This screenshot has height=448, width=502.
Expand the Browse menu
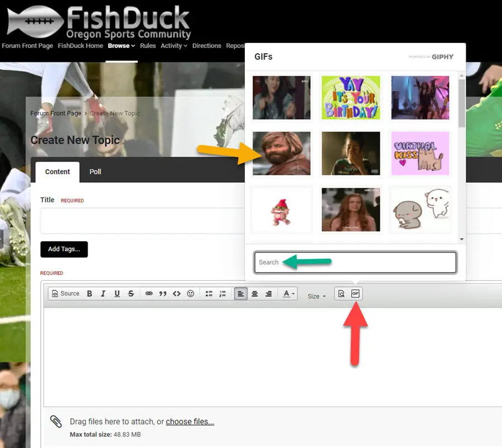[121, 46]
